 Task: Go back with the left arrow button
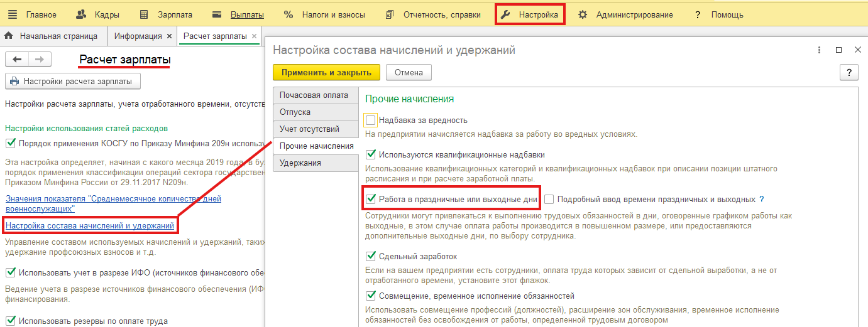point(17,60)
